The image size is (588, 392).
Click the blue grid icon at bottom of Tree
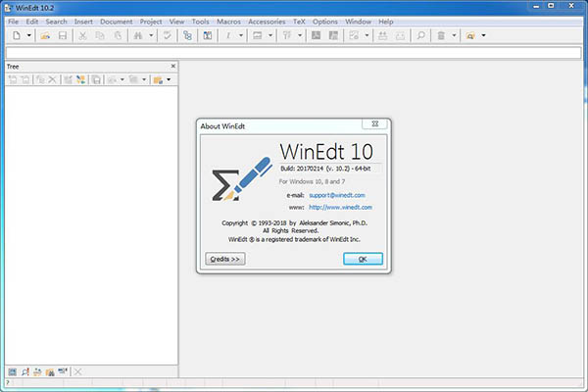click(12, 371)
